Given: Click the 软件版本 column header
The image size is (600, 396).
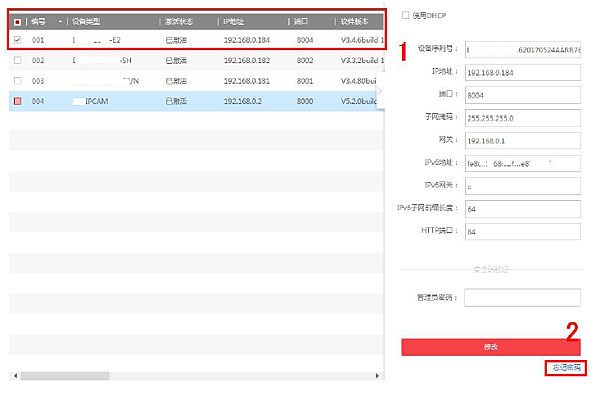Looking at the screenshot, I should pyautogui.click(x=354, y=22).
